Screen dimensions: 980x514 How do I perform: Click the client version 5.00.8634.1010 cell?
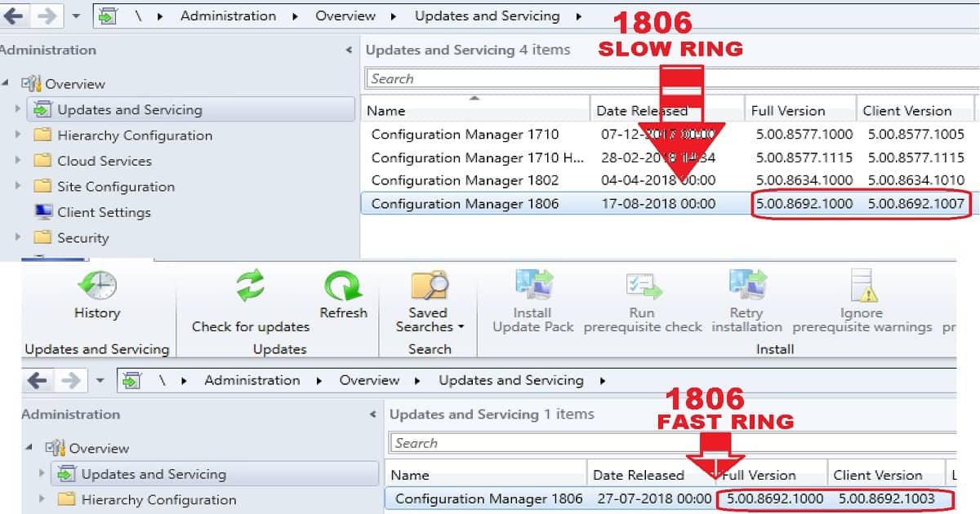pos(915,180)
